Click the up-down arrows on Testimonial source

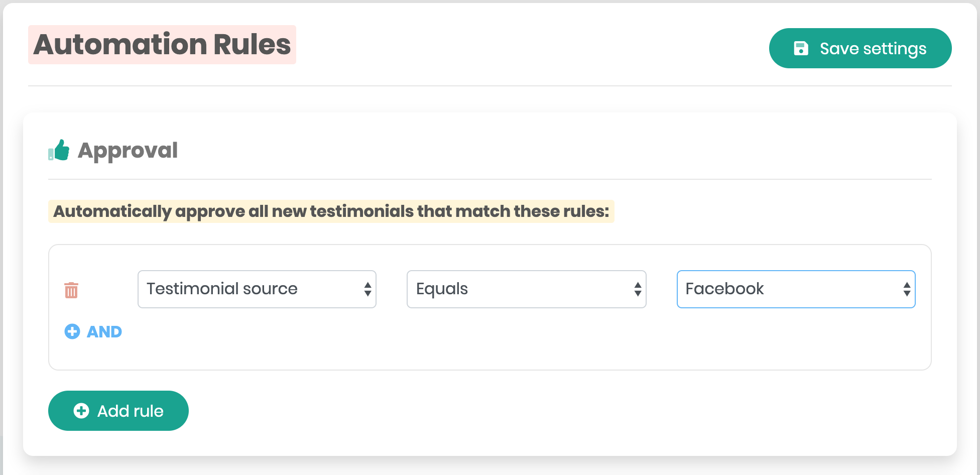367,289
